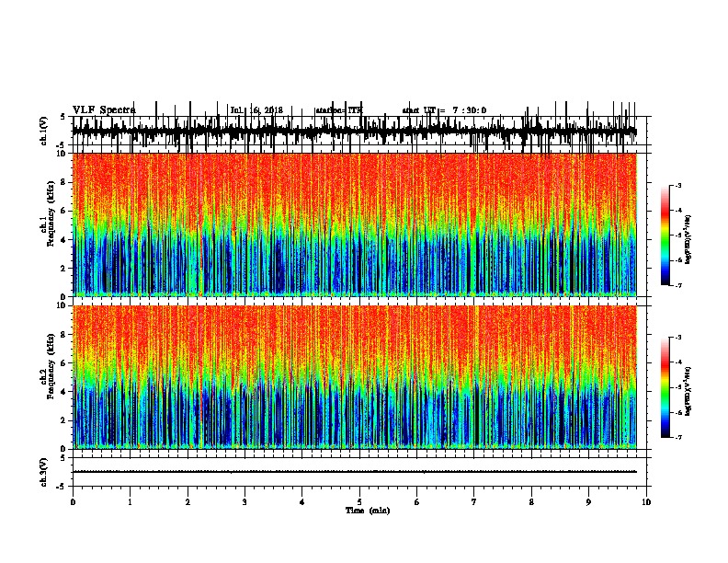Click time axis tick label '8'
The image size is (728, 563).
click(x=531, y=502)
